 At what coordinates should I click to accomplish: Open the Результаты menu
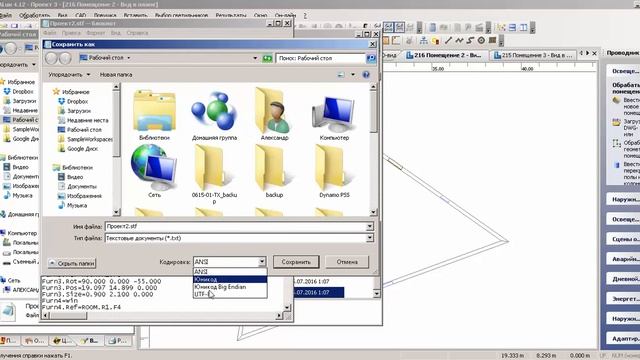[x=231, y=15]
